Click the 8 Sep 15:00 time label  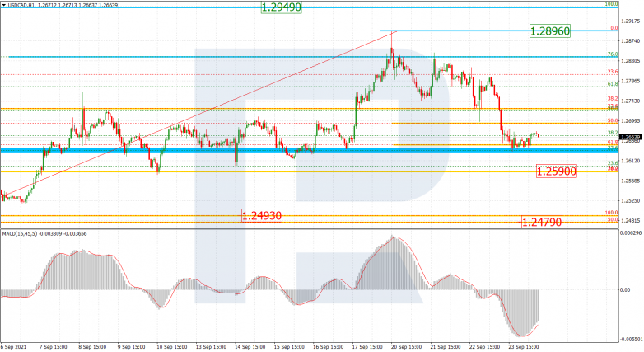(92, 347)
